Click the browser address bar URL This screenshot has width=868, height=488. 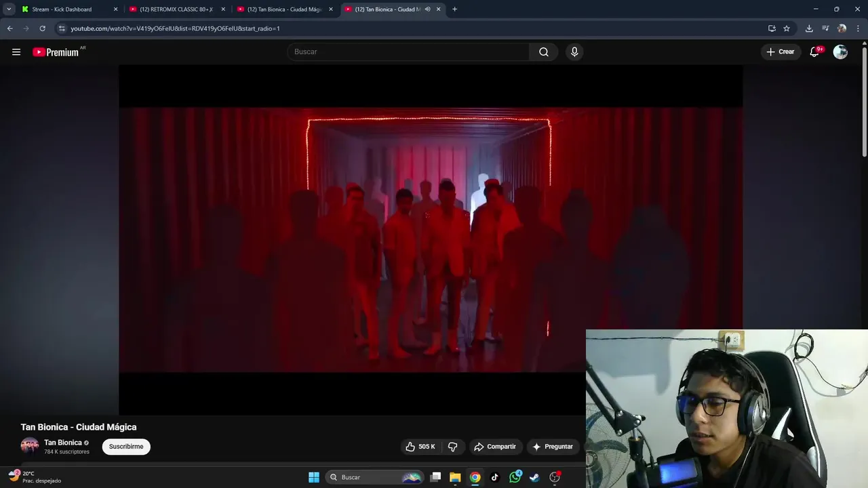[x=176, y=28]
